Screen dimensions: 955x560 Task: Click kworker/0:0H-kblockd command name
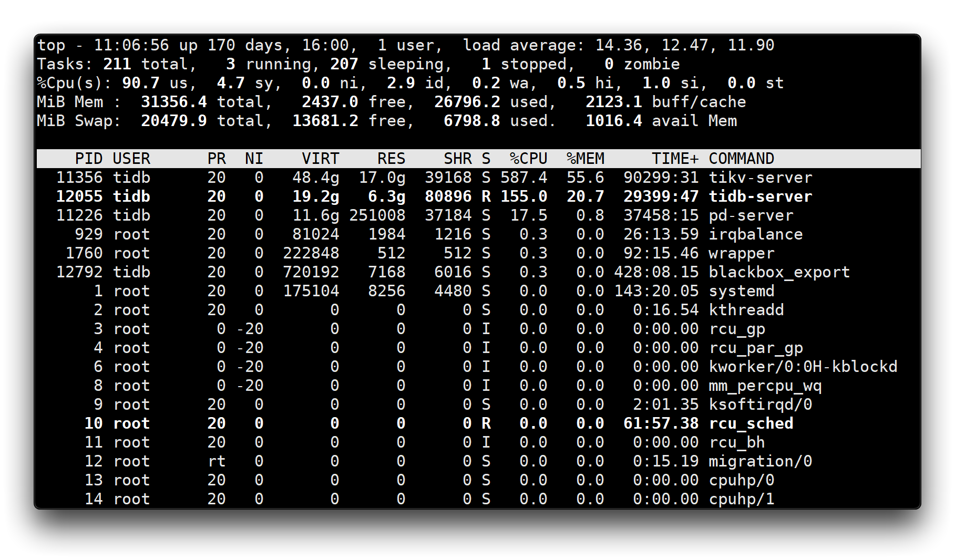803,367
